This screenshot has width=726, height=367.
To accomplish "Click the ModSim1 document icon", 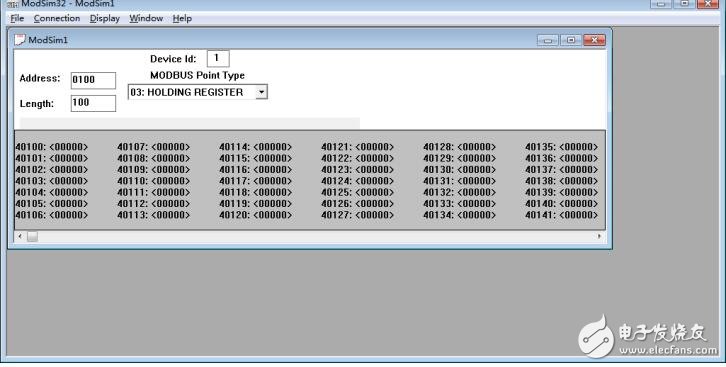I will pos(19,40).
